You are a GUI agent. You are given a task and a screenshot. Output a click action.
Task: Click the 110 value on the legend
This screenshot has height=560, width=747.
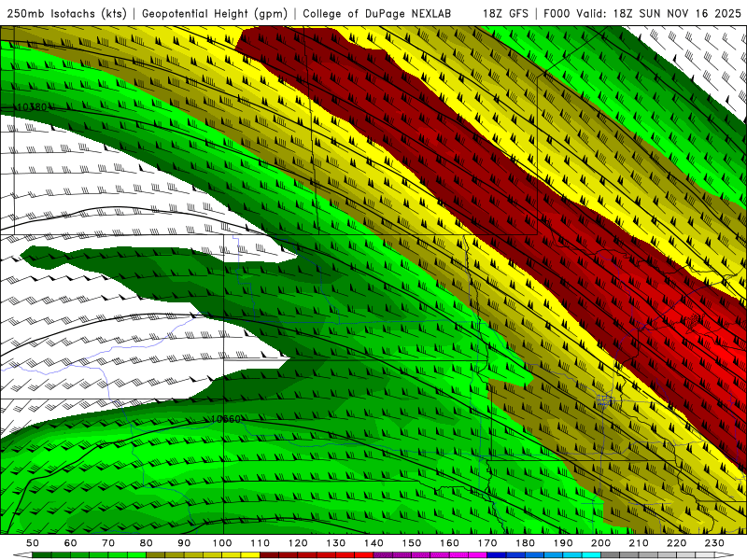point(261,543)
